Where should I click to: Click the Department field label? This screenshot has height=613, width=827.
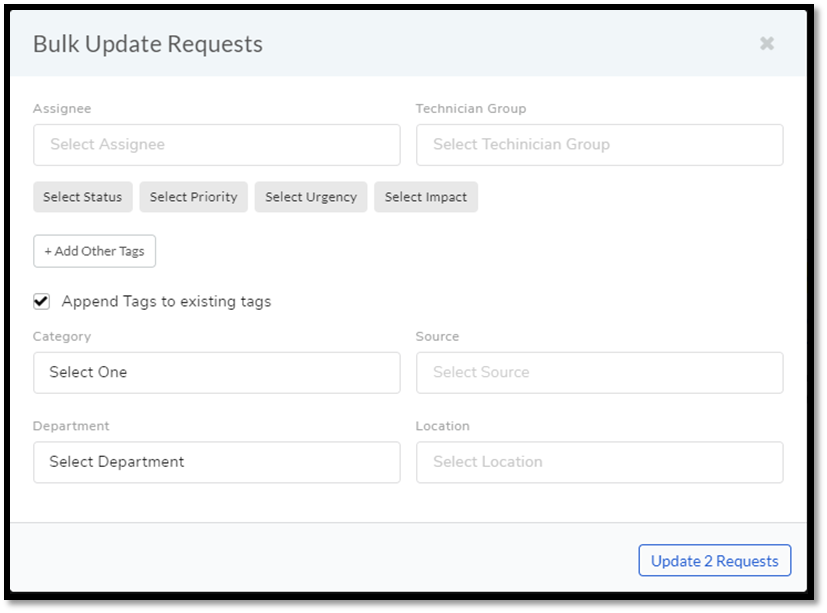pyautogui.click(x=71, y=426)
